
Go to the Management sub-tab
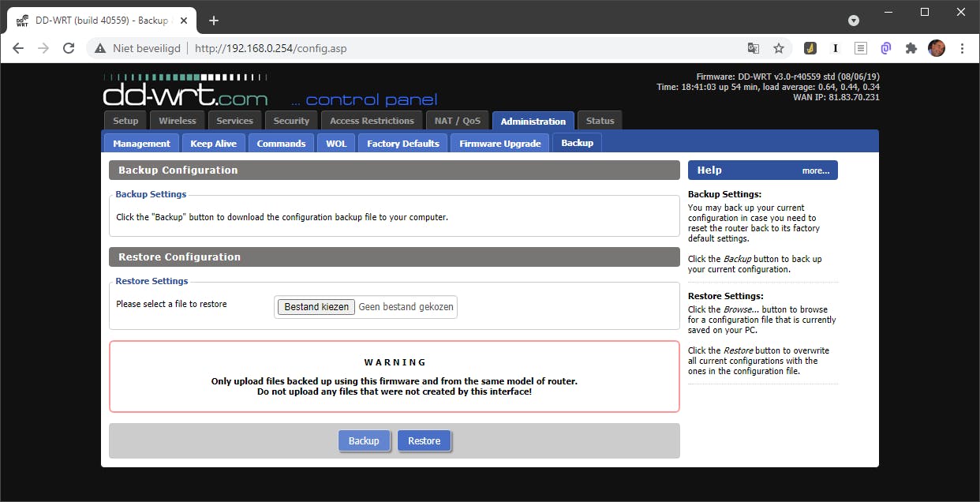tap(141, 143)
